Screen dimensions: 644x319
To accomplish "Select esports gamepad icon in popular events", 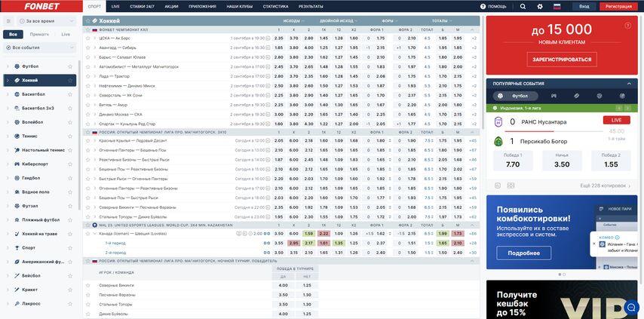I will point(554,96).
